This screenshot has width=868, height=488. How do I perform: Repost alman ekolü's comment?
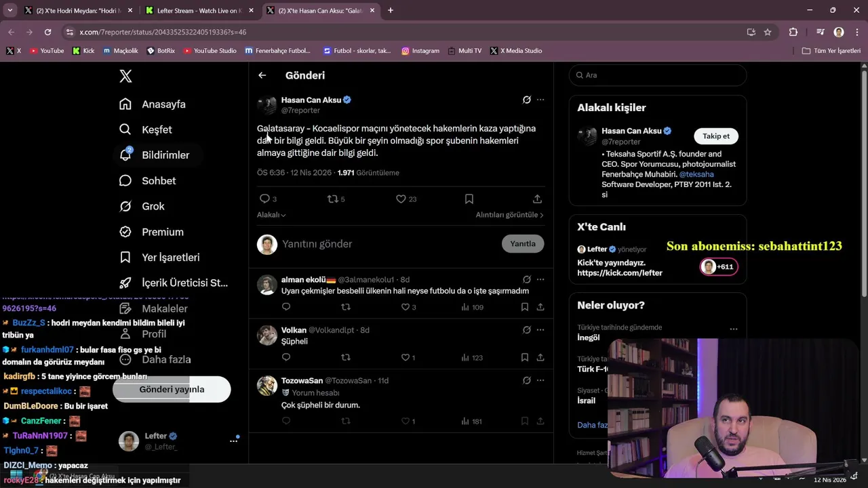(346, 307)
